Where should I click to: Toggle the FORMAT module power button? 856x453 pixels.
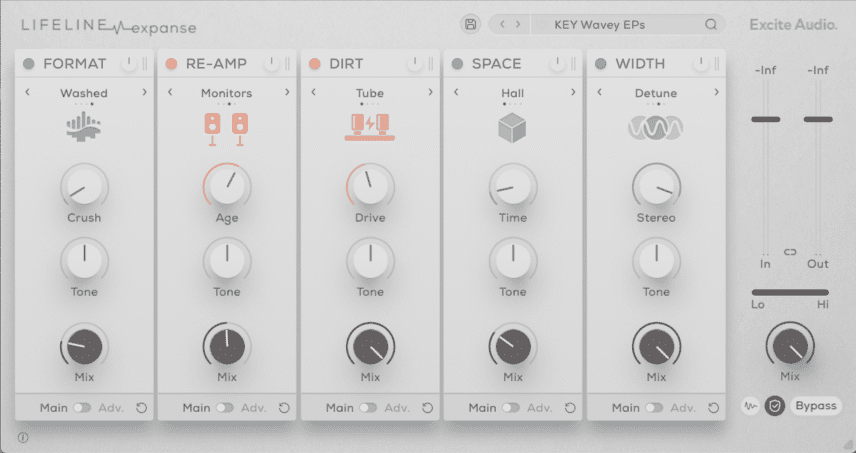click(29, 64)
